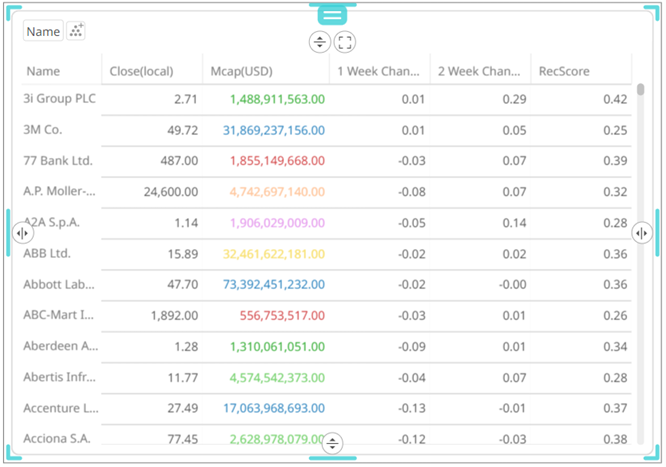Select the 2 Week Change column header
The image size is (666, 467).
pyautogui.click(x=479, y=71)
